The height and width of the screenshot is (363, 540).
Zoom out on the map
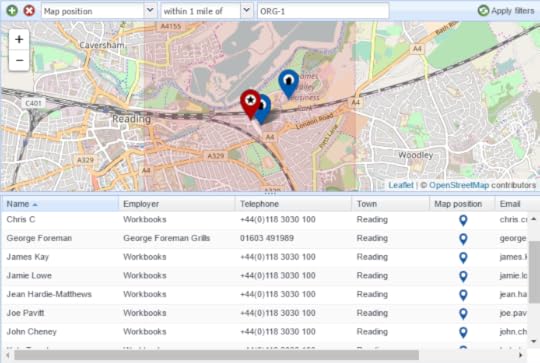pos(19,60)
